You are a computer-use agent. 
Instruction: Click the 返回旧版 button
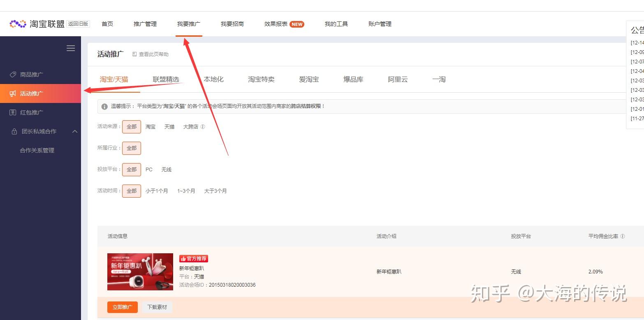78,24
